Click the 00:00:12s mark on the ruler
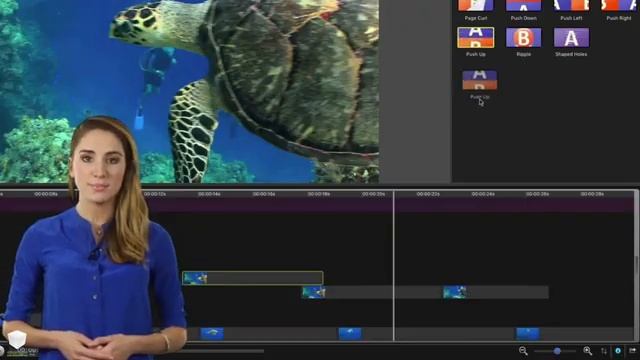 [155, 194]
